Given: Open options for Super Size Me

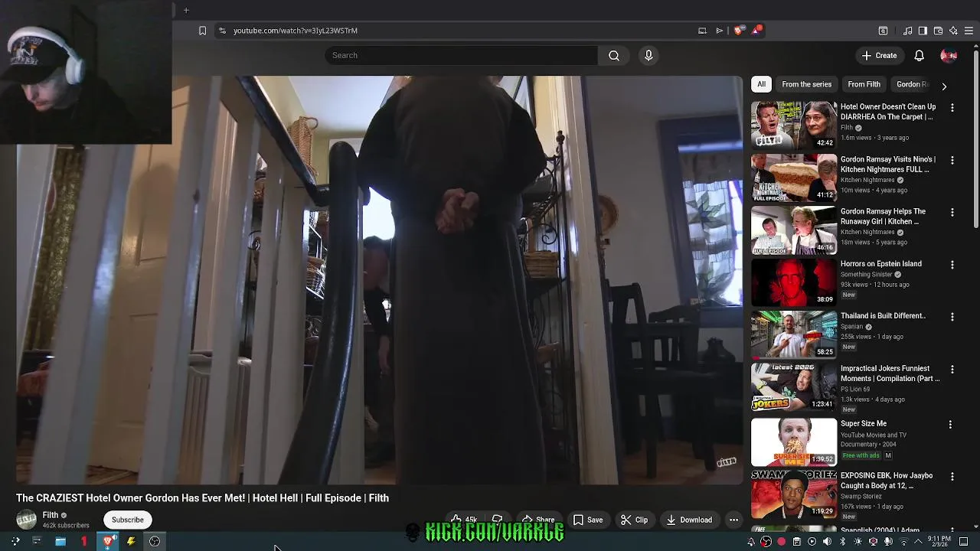Looking at the screenshot, I should (950, 424).
